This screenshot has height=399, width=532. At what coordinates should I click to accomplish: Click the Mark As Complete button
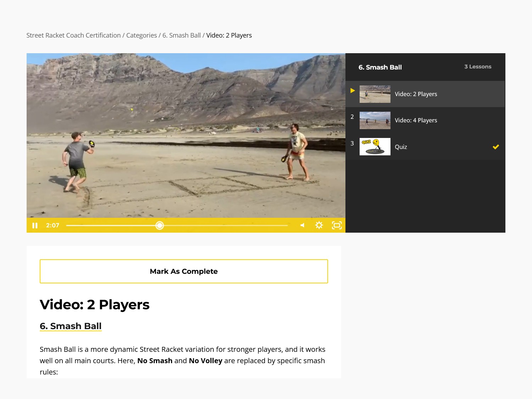[x=184, y=271]
